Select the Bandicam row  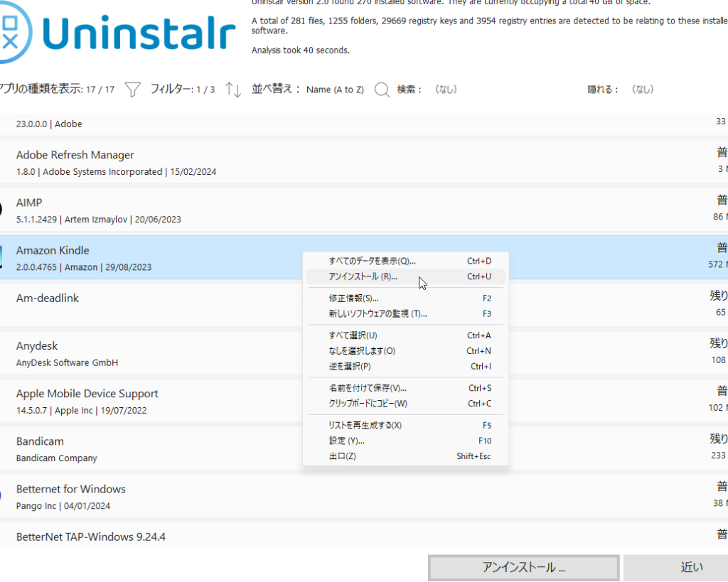(364, 449)
